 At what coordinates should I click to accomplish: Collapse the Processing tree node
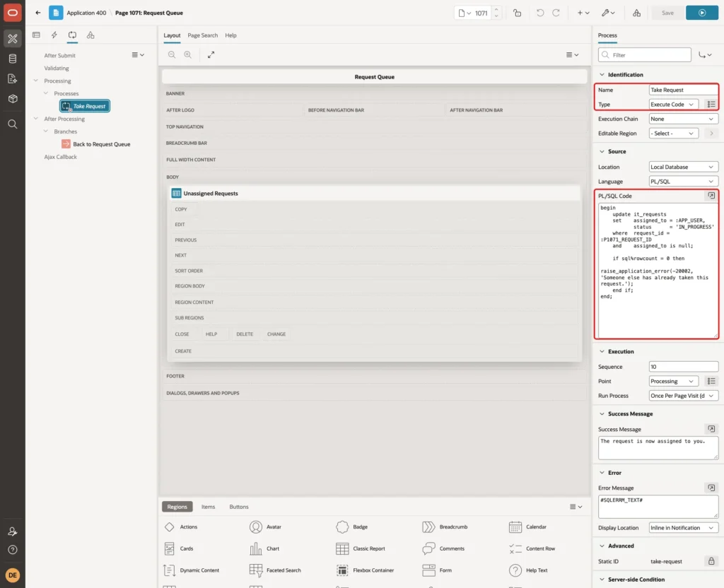coord(35,81)
